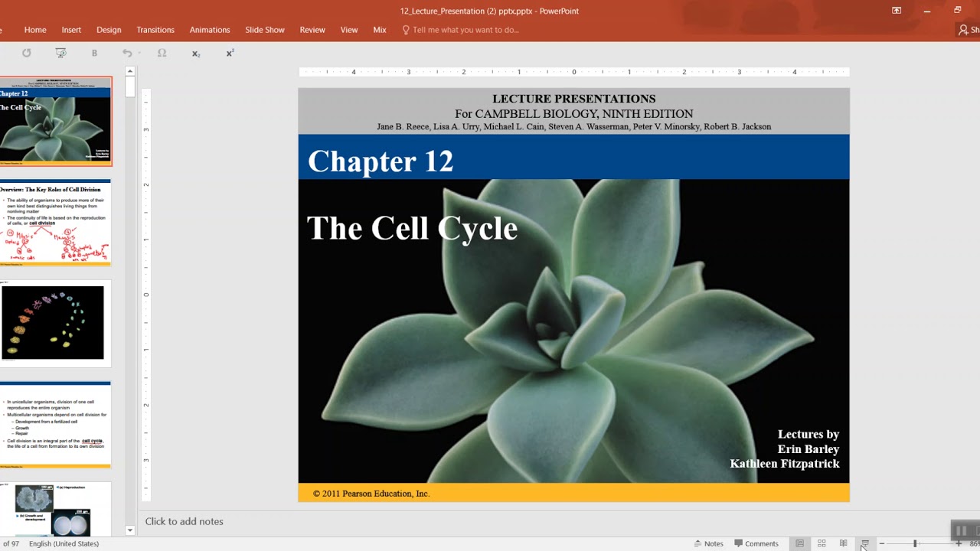This screenshot has width=980, height=551.
Task: Toggle the Comments pane button
Action: [x=756, y=543]
